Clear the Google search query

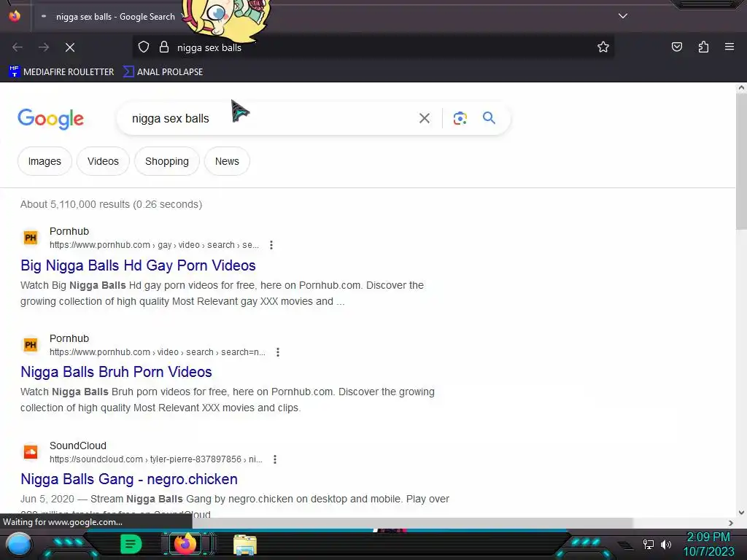pyautogui.click(x=425, y=118)
